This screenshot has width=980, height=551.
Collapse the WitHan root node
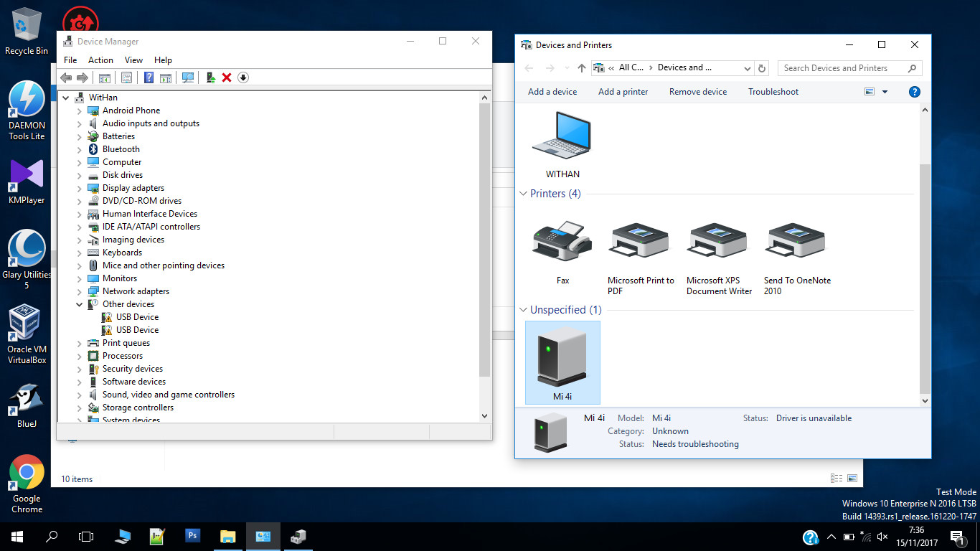[66, 98]
